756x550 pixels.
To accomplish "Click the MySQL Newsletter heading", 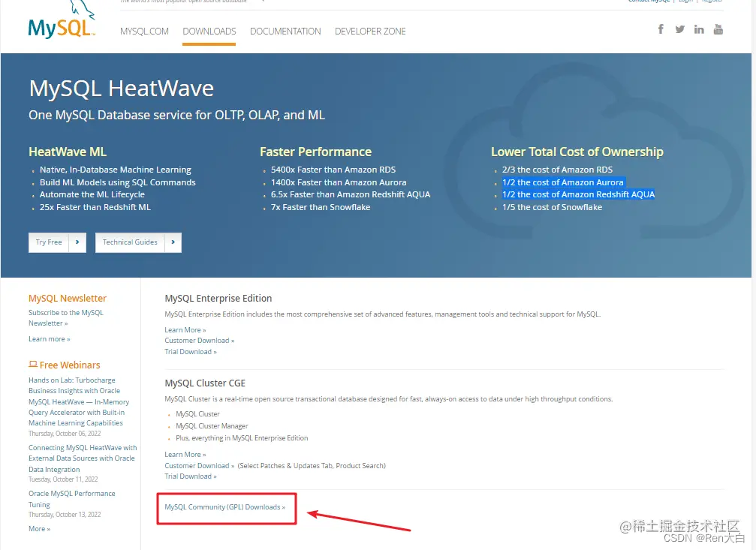I will click(68, 299).
